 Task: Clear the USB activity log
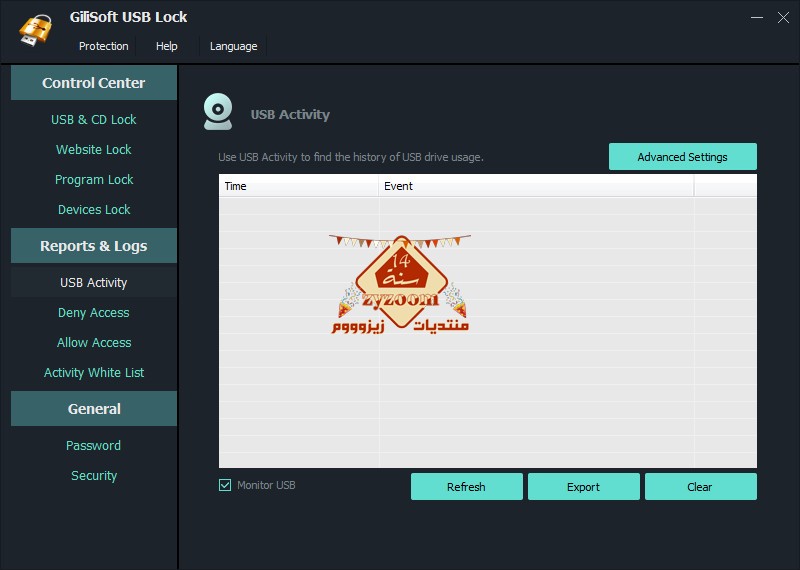pos(701,487)
